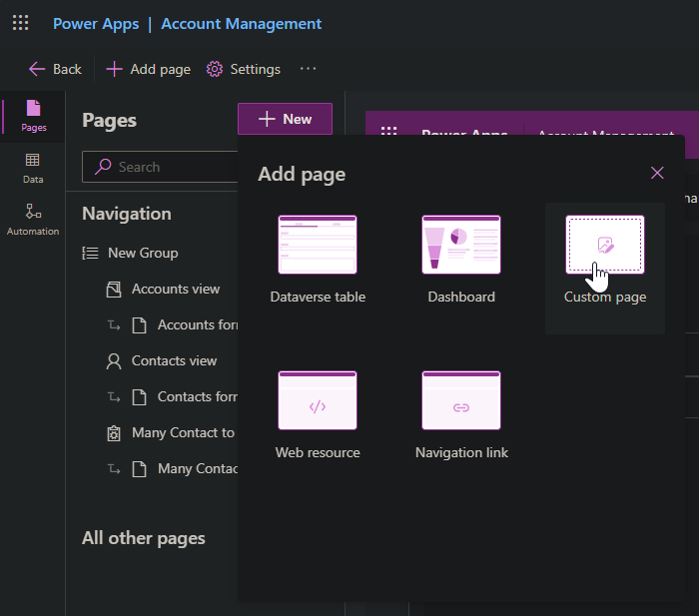The image size is (699, 616).
Task: Click the Many Contact to clipboard icon
Action: tap(114, 433)
